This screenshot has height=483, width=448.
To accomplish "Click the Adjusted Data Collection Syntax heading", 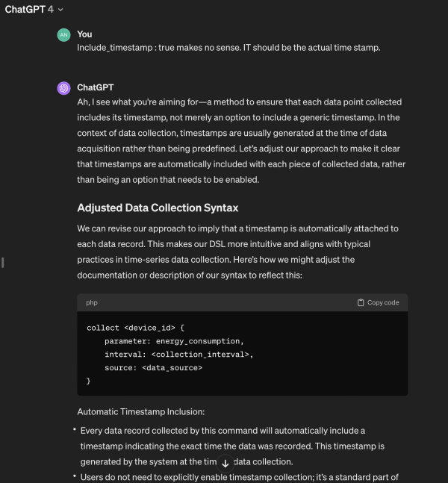I will click(x=158, y=208).
